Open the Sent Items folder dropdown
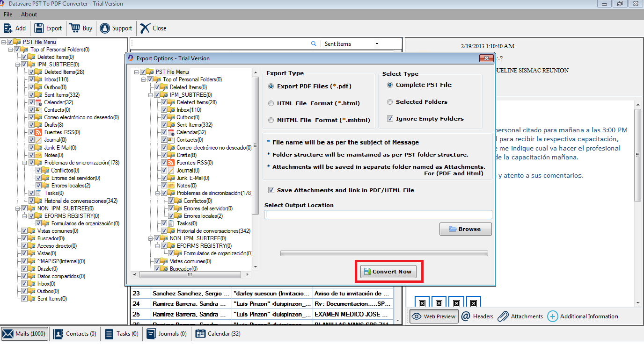 click(x=377, y=44)
